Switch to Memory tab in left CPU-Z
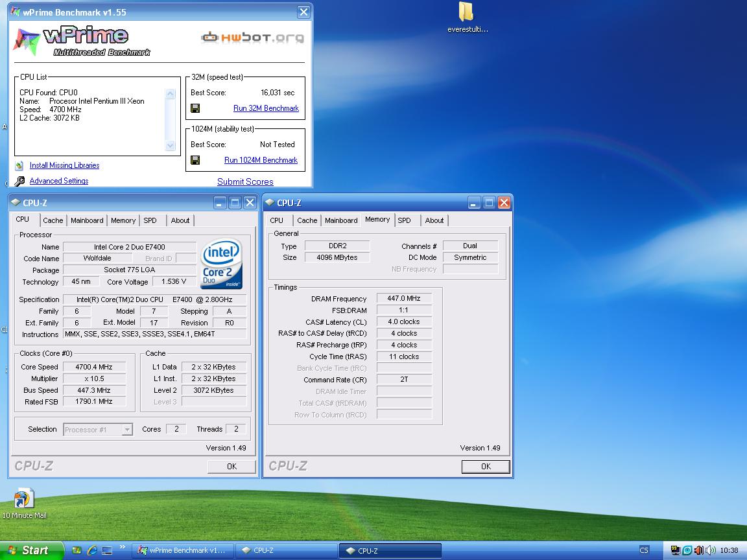Viewport: 747px width, 560px height. point(123,220)
